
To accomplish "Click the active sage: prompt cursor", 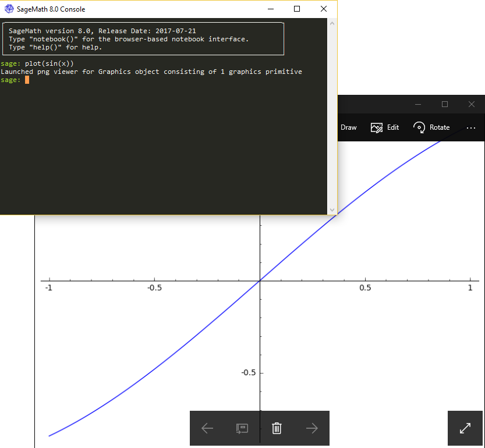I will pyautogui.click(x=27, y=80).
